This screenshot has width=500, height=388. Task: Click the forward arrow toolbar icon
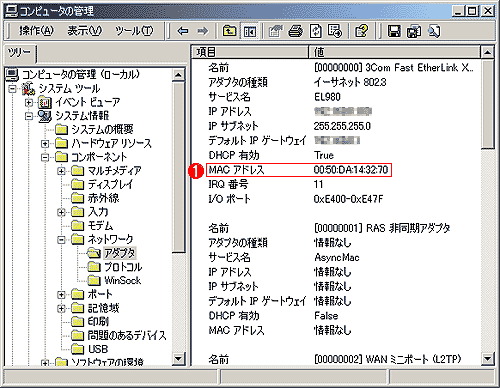[202, 31]
